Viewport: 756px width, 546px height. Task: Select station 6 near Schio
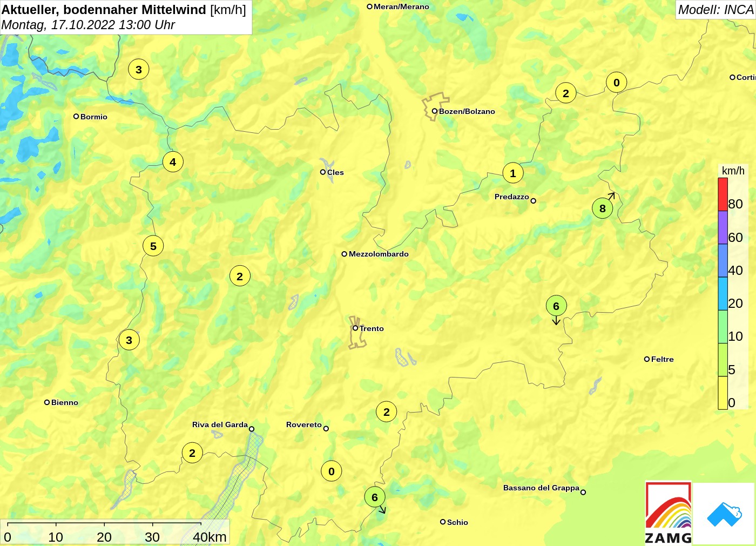point(375,497)
